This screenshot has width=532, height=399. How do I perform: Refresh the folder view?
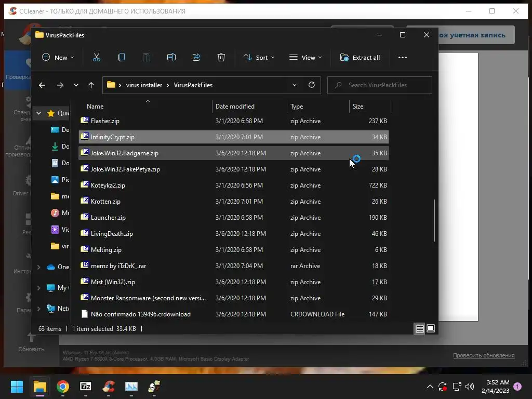coord(312,85)
